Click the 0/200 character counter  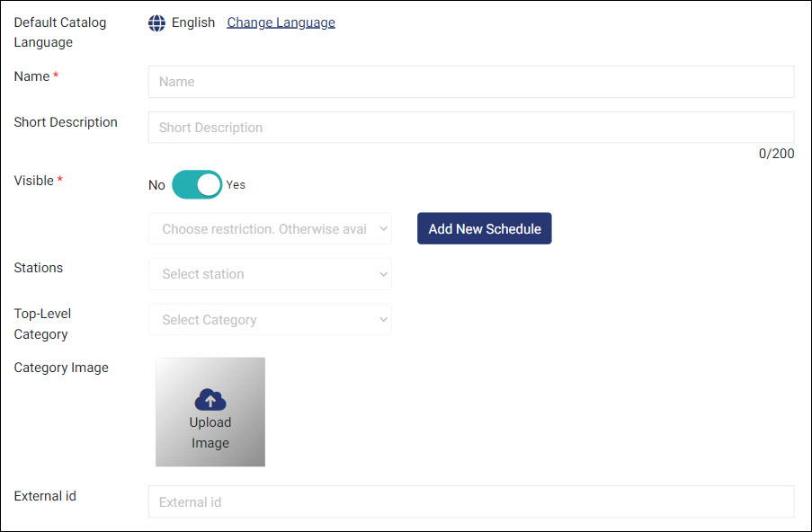click(x=776, y=154)
